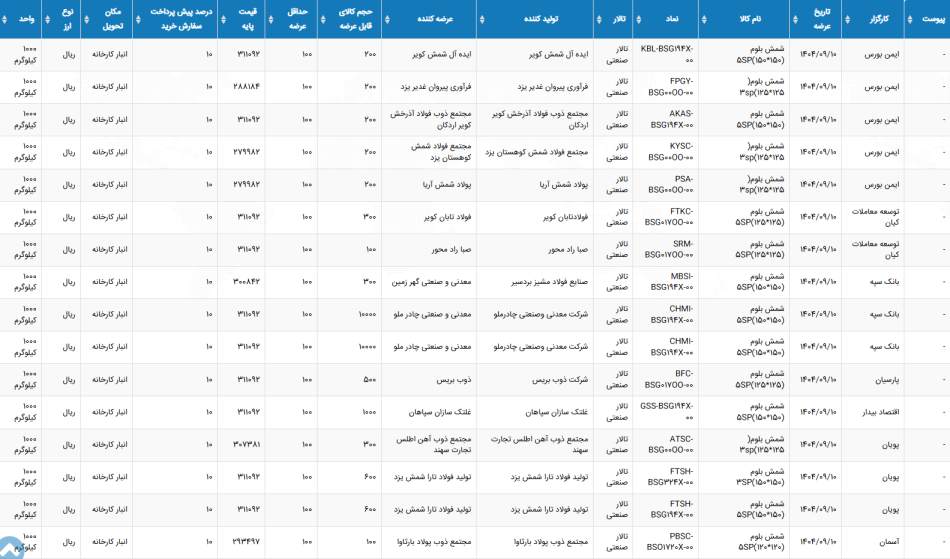Select symbol PSA-BSG0000-00
Image resolution: width=950 pixels, height=559 pixels.
tap(671, 185)
